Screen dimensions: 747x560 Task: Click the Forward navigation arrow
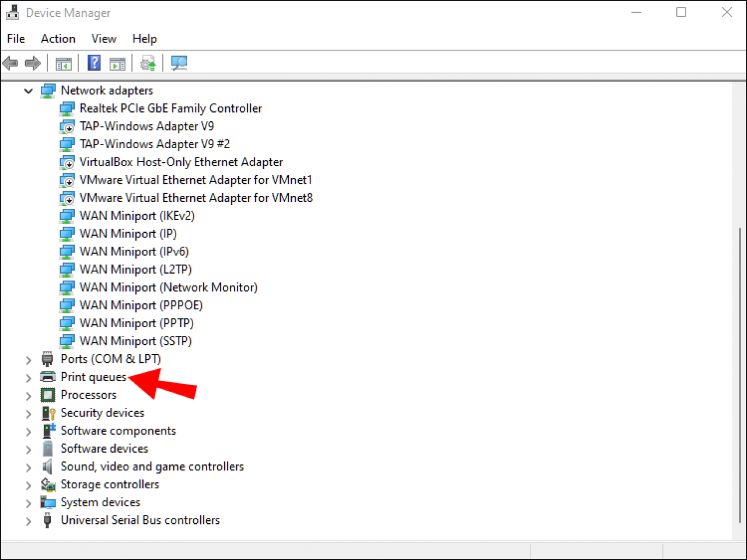point(33,62)
